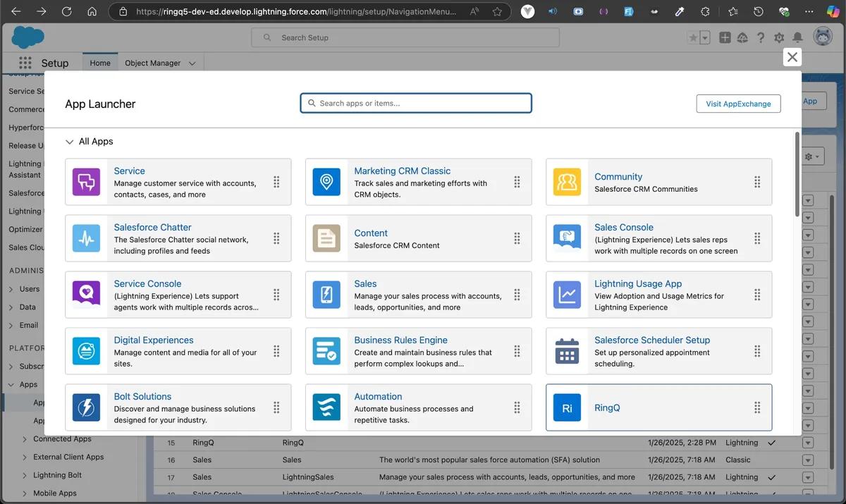The image size is (846, 504).
Task: Open the user avatar profile menu
Action: tap(823, 37)
